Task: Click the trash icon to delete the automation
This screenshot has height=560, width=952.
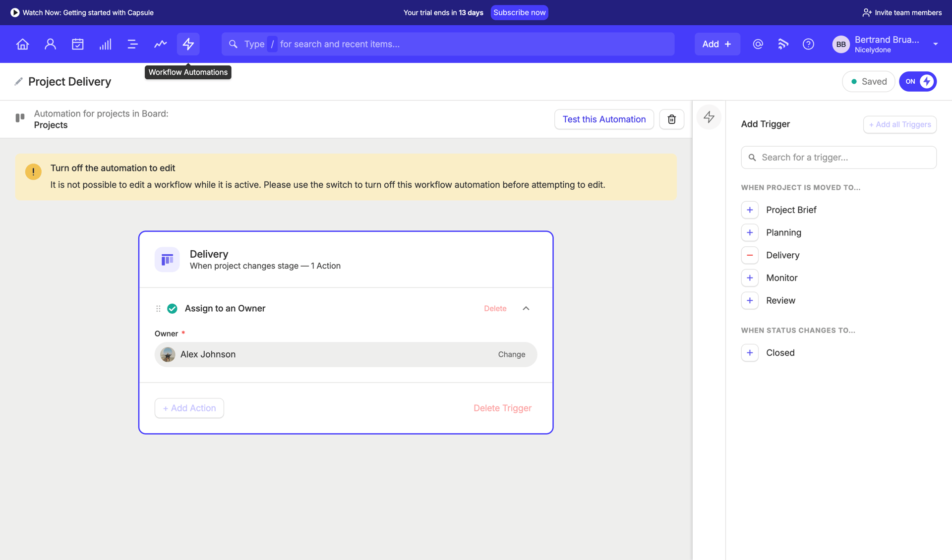Action: 672,119
